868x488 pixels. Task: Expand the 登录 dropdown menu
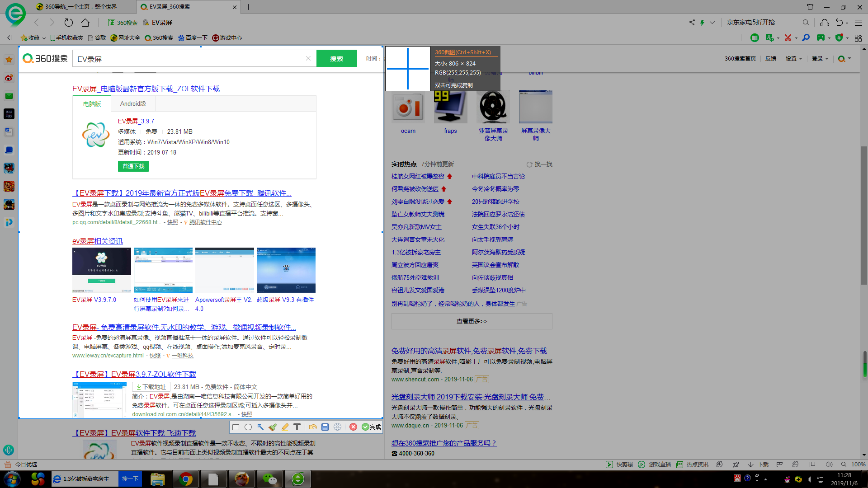click(820, 59)
